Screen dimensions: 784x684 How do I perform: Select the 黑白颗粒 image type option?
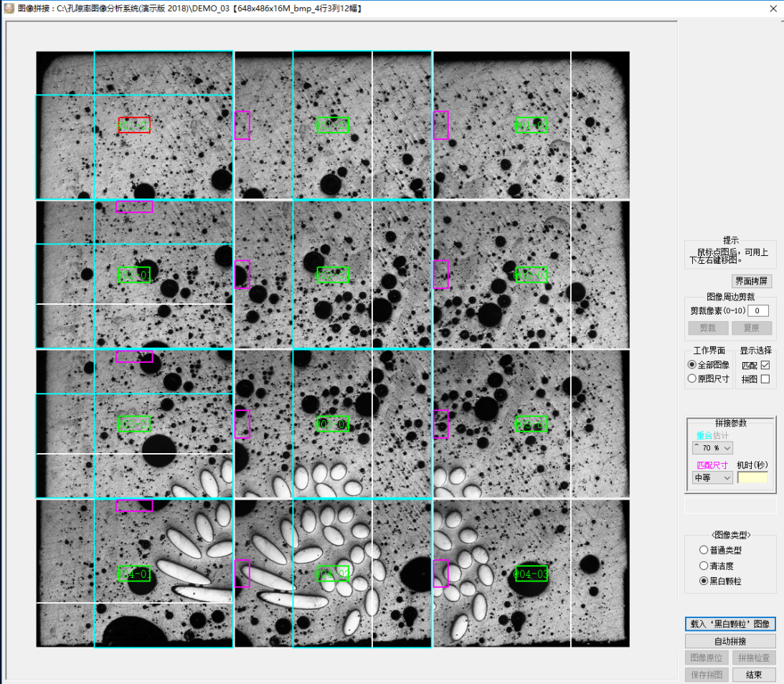click(x=704, y=581)
